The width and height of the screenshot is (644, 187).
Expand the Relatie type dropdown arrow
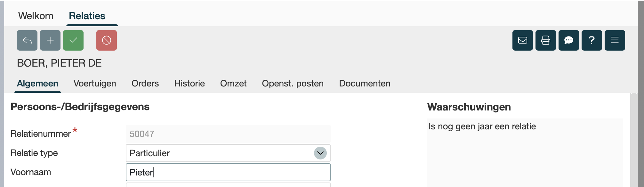(x=320, y=153)
